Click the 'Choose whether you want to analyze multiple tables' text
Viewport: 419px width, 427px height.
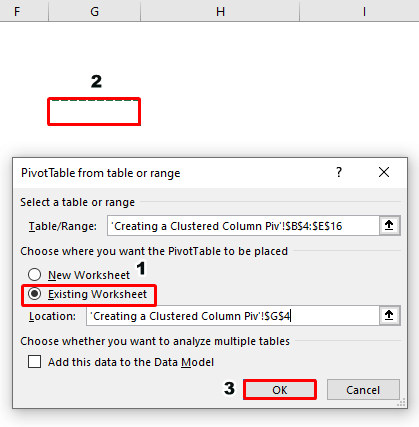click(x=155, y=341)
